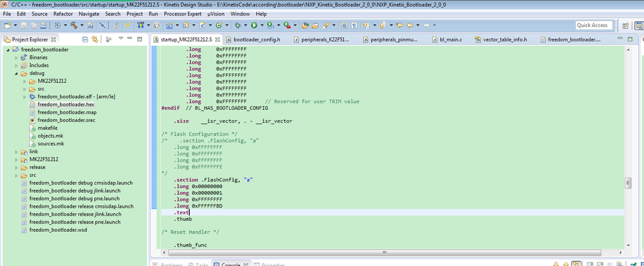The height and width of the screenshot is (266, 644).
Task: Click the .long 0xFFFFFFBD code line
Action: [x=198, y=205]
